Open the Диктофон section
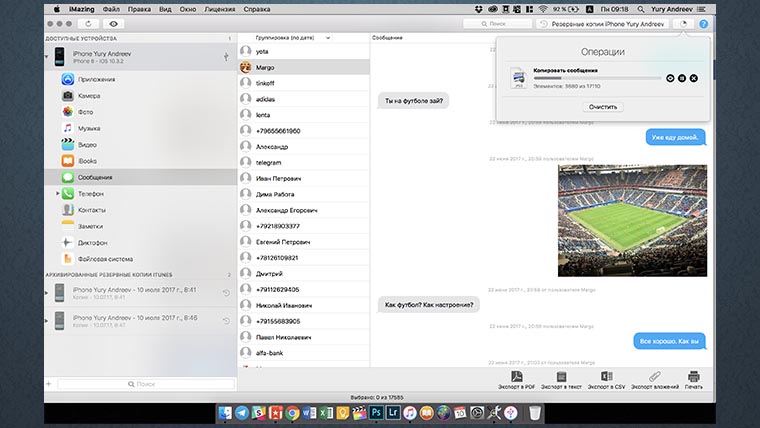This screenshot has width=760, height=428. pos(141,243)
